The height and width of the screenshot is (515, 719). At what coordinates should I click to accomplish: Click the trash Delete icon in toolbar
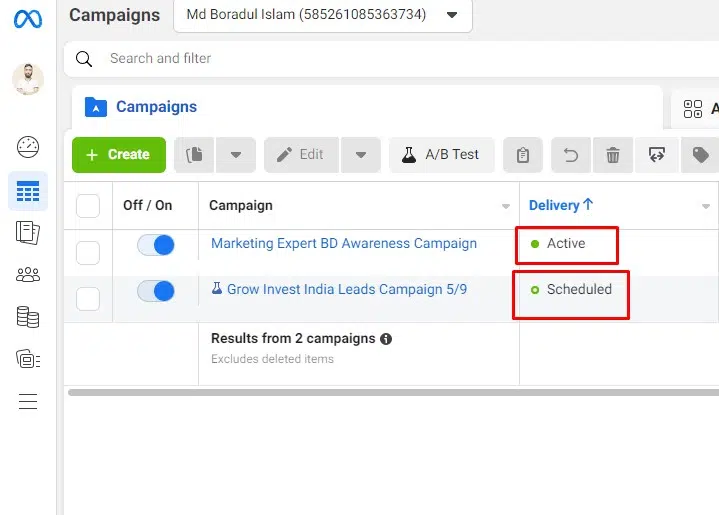coord(613,155)
